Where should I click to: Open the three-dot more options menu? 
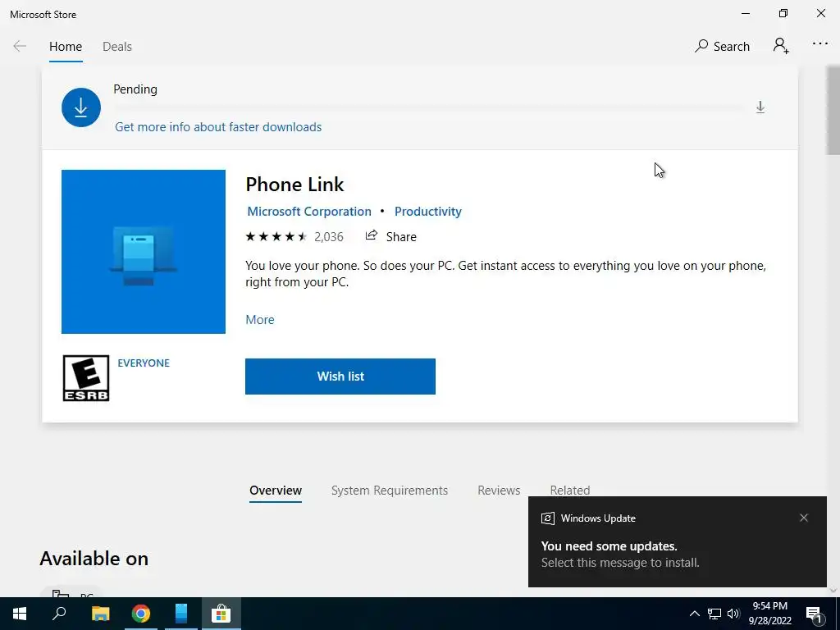[x=819, y=44]
